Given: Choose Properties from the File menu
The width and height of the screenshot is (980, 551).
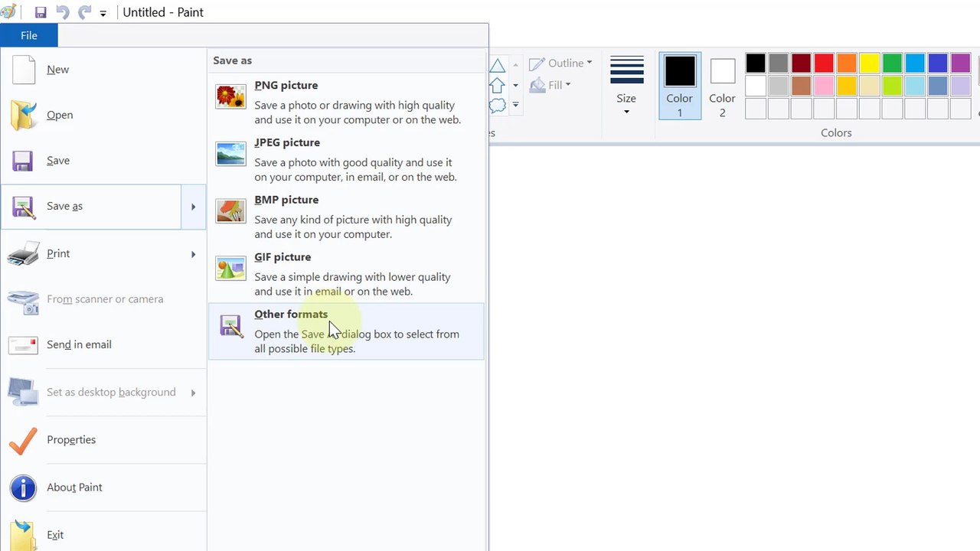Looking at the screenshot, I should (103, 440).
